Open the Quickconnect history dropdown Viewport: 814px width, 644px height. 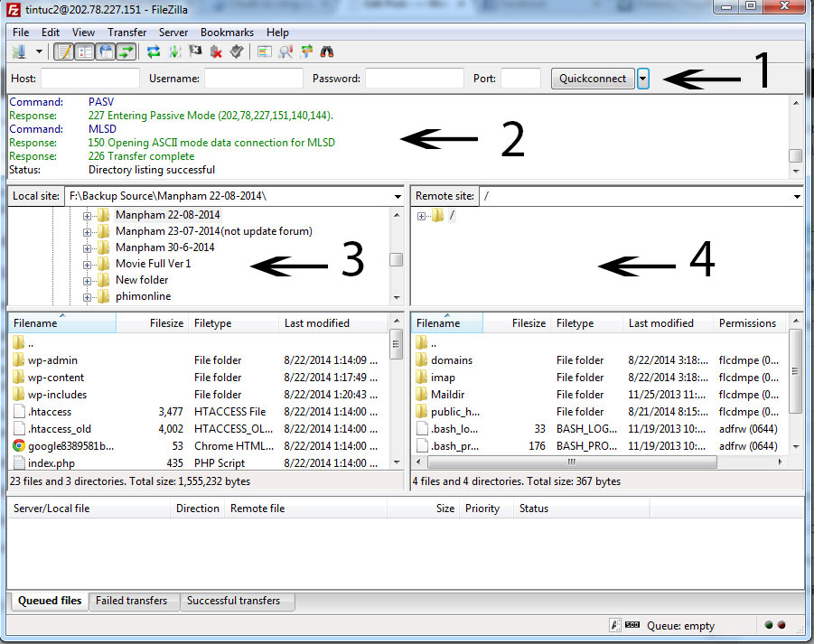(643, 79)
